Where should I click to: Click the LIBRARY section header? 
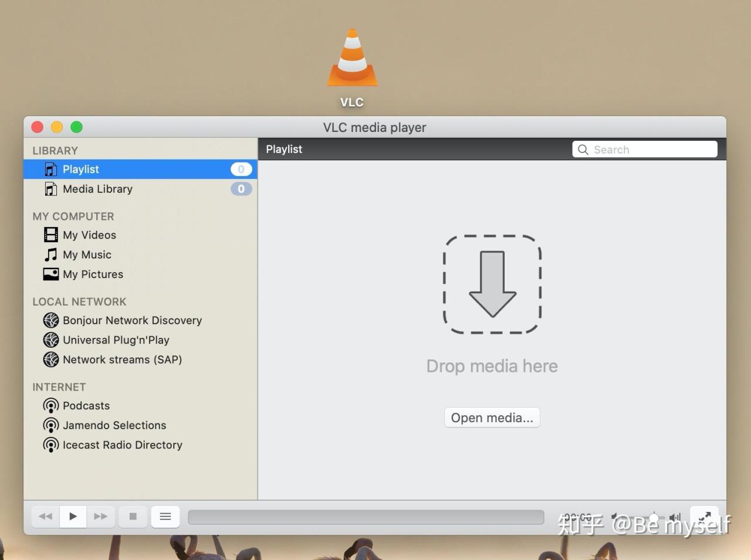pos(55,151)
